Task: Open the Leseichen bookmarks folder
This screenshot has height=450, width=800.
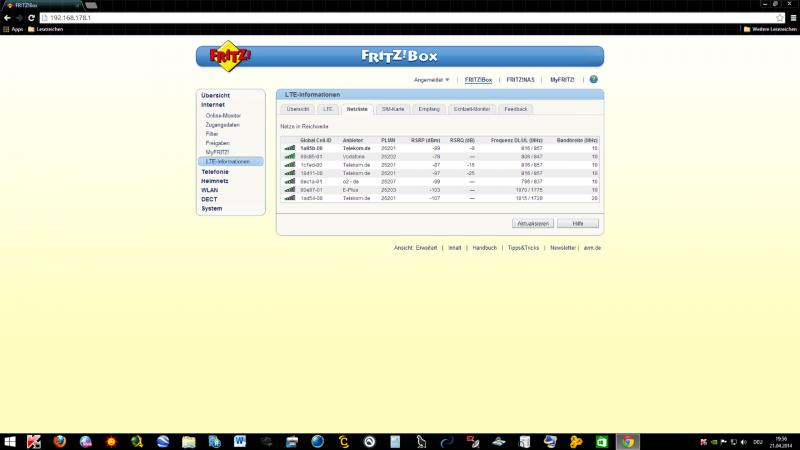Action: coord(45,29)
